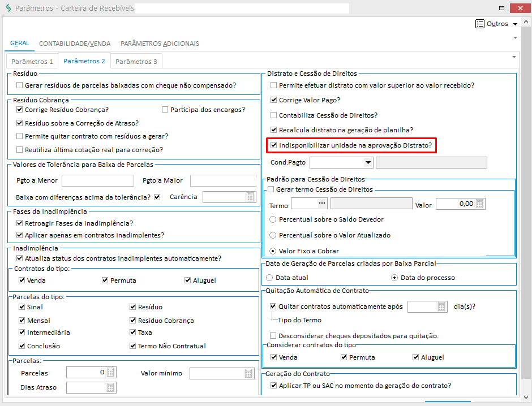The image size is (532, 406).
Task: Switch to CONTABILIDADE/VENDA tab
Action: pos(75,44)
